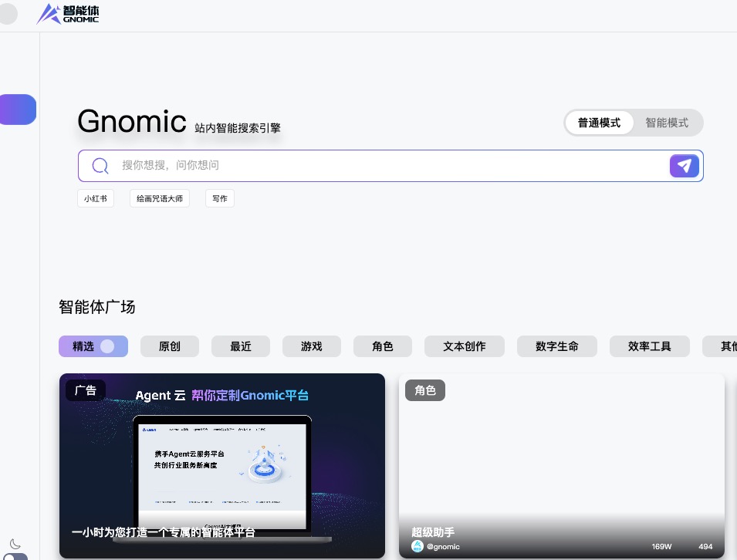
Task: Submit search with paper plane button
Action: point(684,166)
